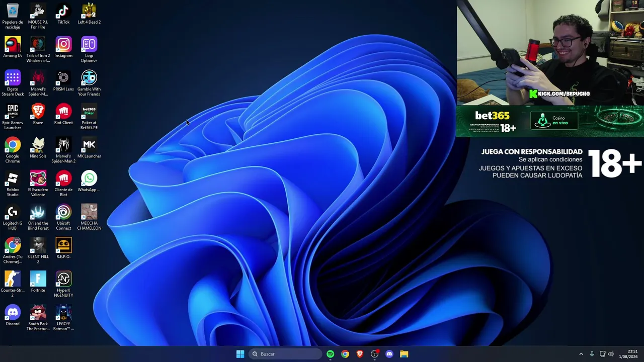
Task: Select the Papelera de reciclaje desktop icon
Action: pos(13,16)
